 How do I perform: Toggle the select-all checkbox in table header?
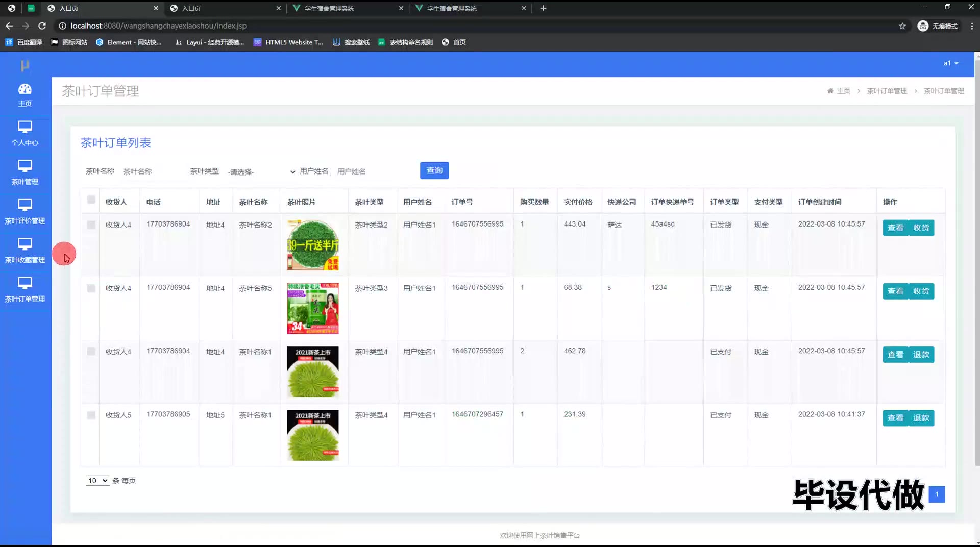91,200
